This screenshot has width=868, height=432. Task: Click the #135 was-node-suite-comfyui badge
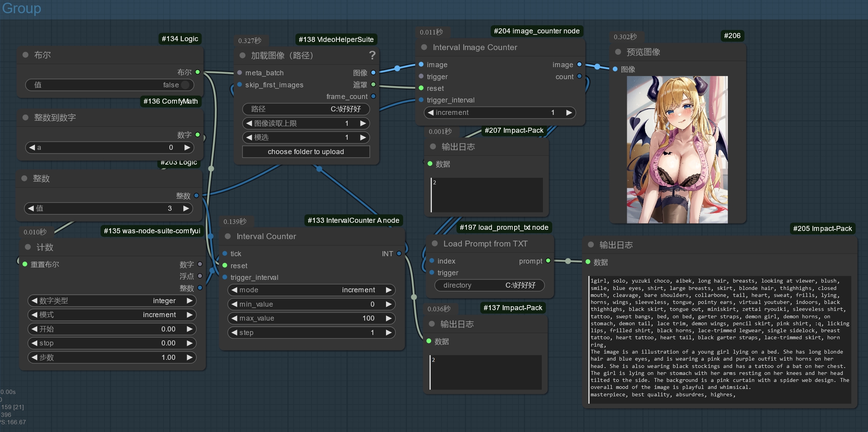pyautogui.click(x=152, y=231)
